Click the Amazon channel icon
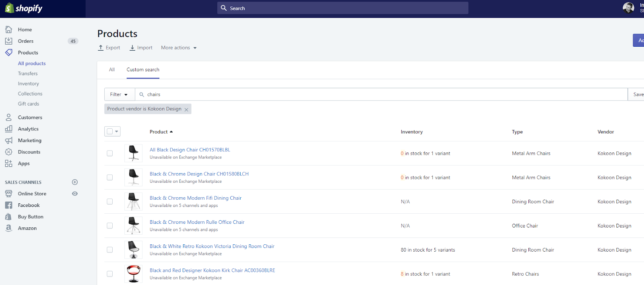 [8, 228]
